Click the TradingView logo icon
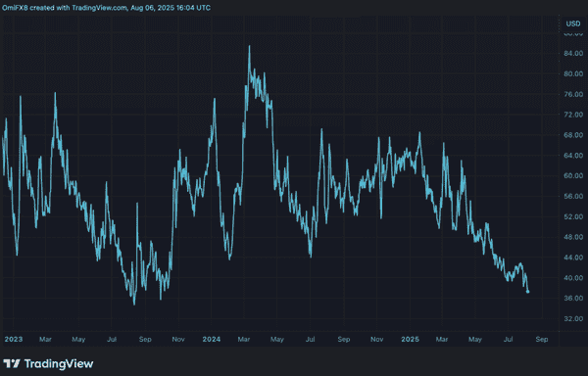Viewport: 588px width, 376px height. click(11, 363)
